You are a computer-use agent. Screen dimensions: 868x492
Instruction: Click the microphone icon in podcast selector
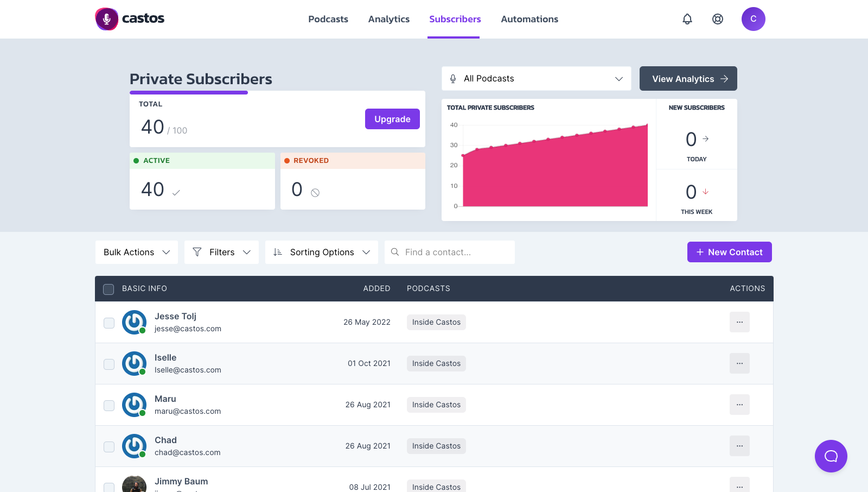click(x=453, y=79)
